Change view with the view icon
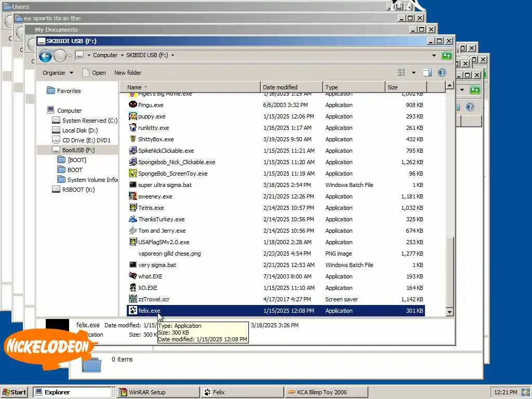The height and width of the screenshot is (399, 532). coord(401,72)
